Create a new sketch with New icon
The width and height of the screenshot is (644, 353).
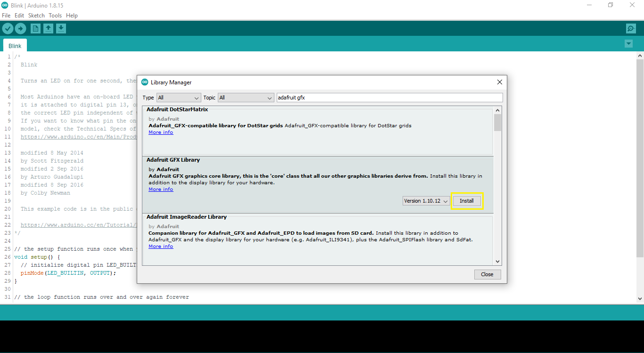pos(35,29)
